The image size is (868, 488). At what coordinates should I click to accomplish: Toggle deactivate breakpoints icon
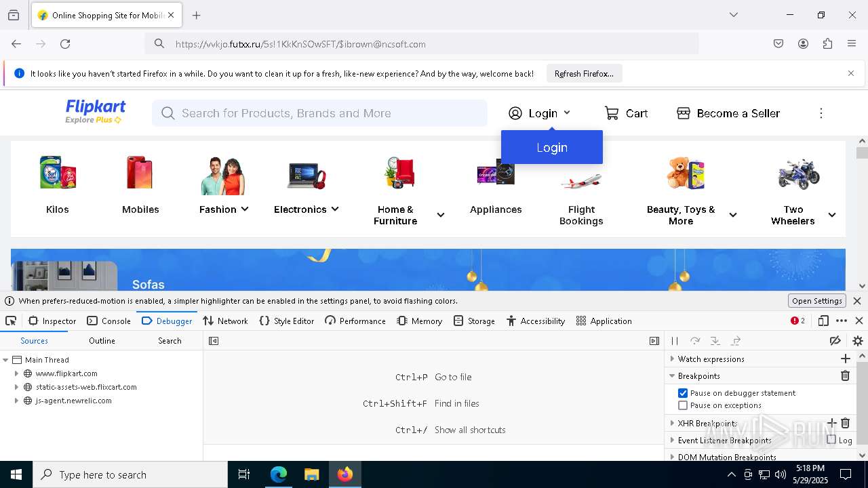pyautogui.click(x=835, y=341)
